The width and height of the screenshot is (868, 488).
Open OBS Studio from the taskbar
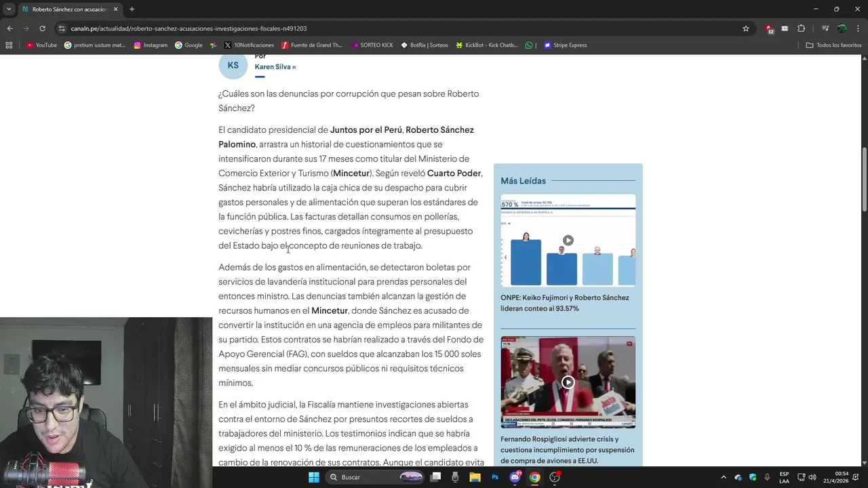click(x=555, y=477)
